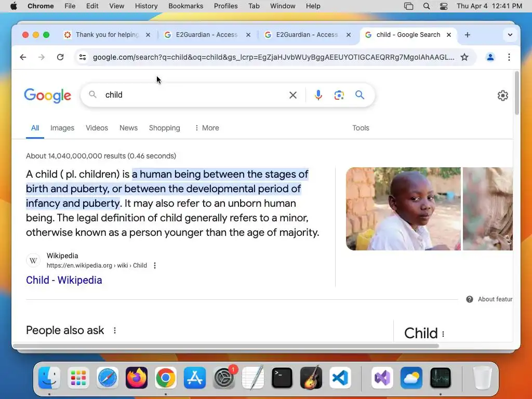Close the child - Google Search tab
This screenshot has width=532, height=399.
449,35
